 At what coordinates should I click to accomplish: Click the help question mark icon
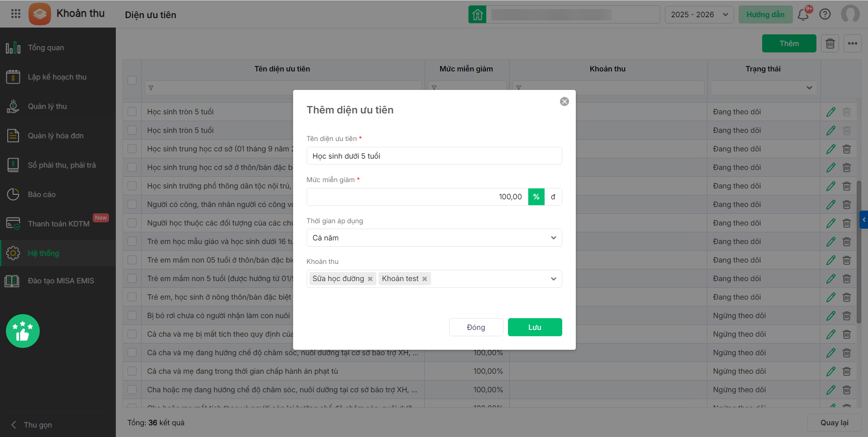pyautogui.click(x=825, y=14)
